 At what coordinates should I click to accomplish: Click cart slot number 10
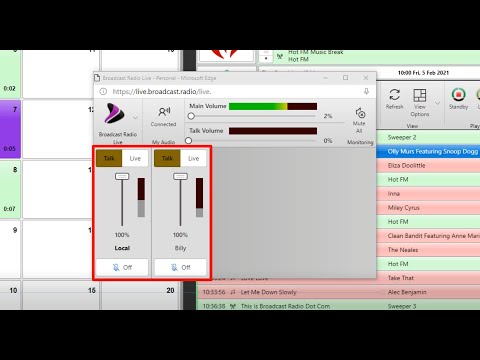[10, 295]
